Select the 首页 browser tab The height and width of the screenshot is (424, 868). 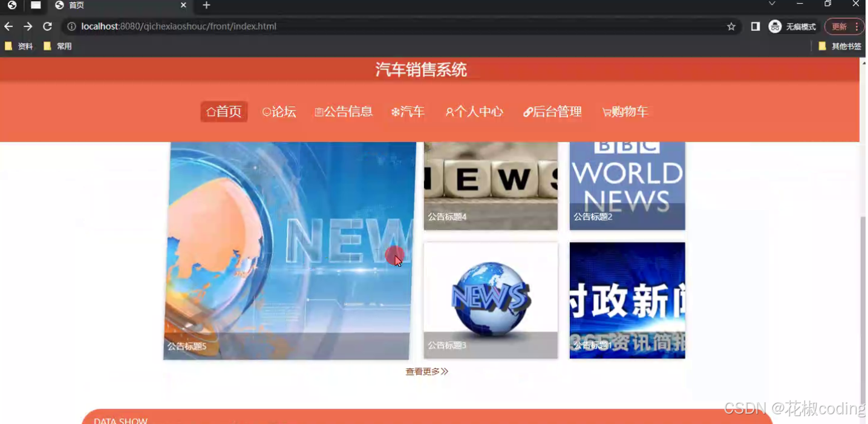tap(121, 5)
